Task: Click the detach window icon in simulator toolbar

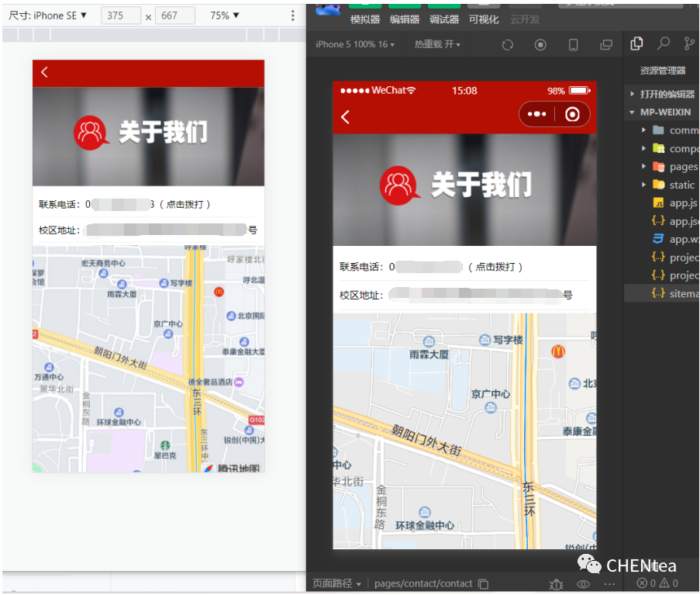Action: coord(606,45)
